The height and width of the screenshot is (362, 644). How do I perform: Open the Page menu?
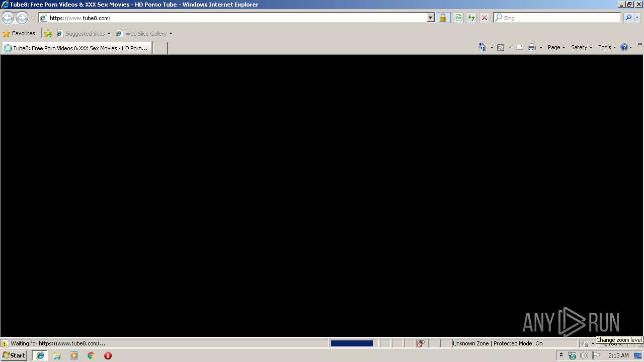556,47
